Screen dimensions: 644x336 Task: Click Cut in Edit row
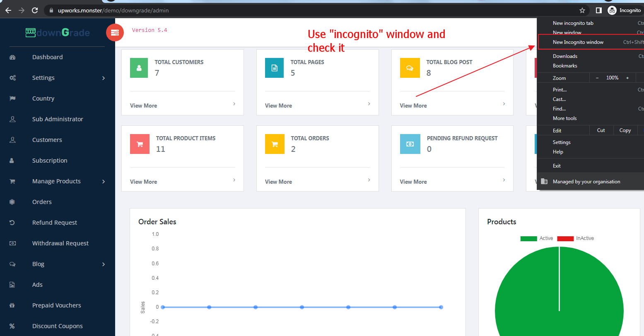[x=601, y=130]
